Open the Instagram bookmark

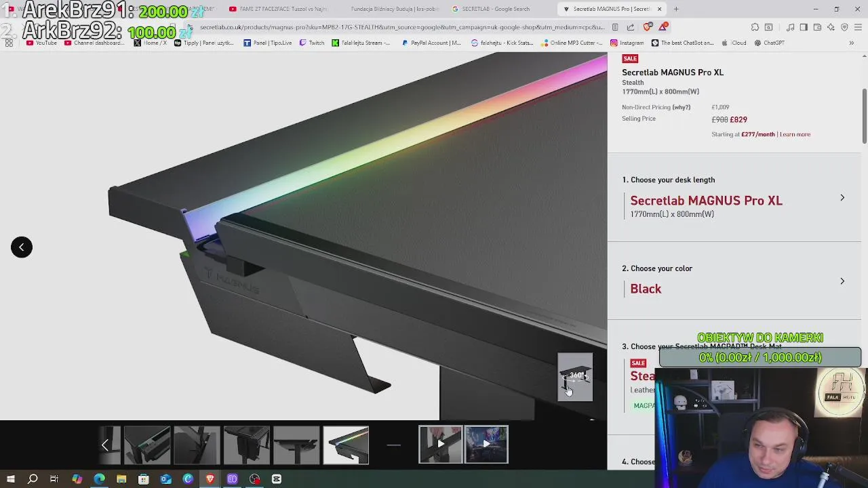(627, 43)
